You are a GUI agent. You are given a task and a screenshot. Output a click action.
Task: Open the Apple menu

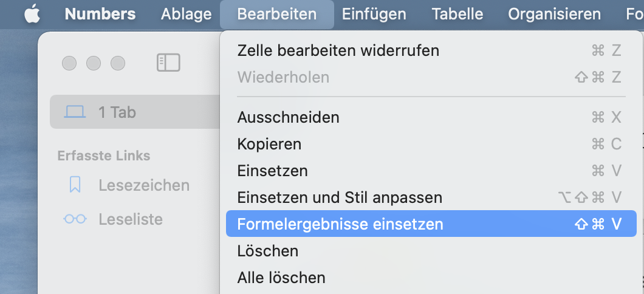(x=32, y=14)
